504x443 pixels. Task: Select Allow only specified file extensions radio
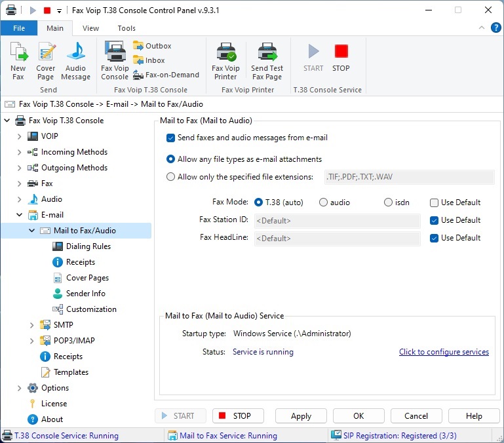[170, 177]
